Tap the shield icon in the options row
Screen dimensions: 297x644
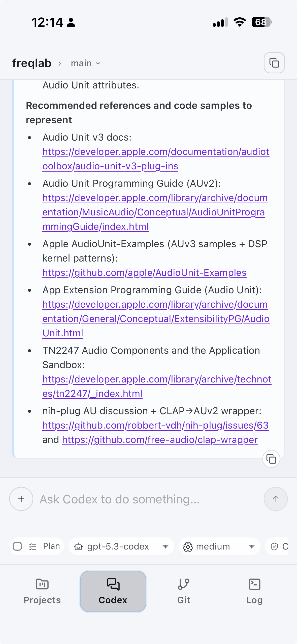click(274, 546)
